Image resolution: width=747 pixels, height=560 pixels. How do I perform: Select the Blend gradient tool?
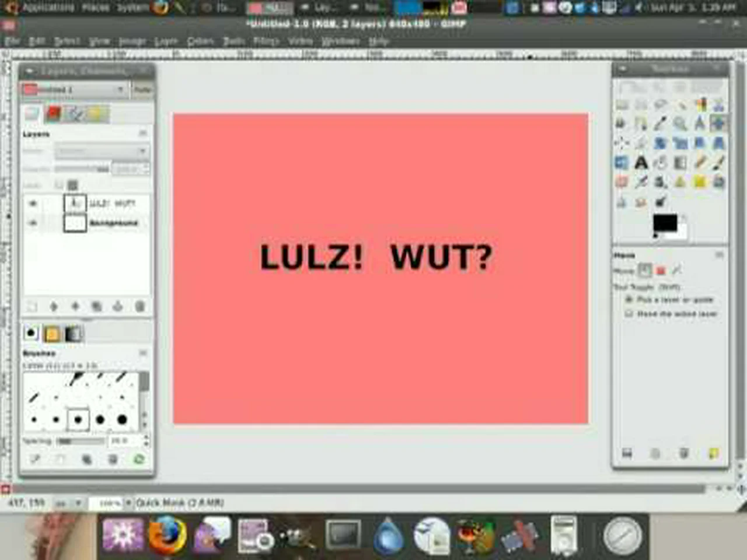pos(680,163)
